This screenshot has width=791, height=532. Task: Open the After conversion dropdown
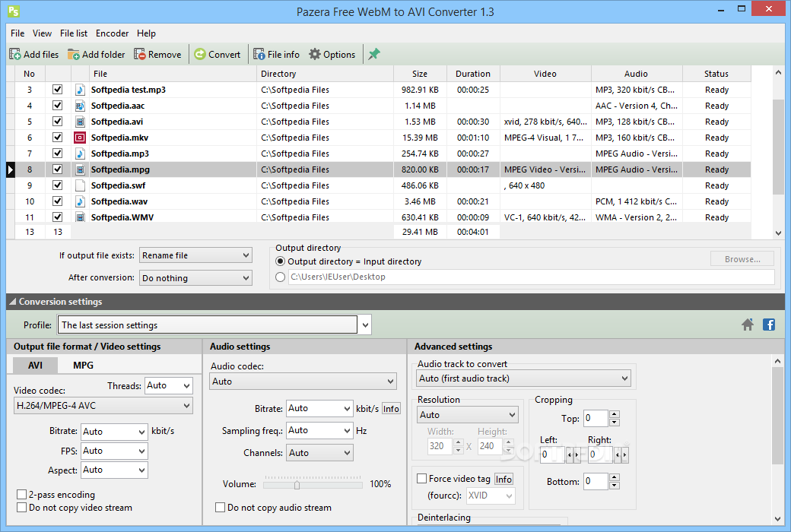pos(195,278)
